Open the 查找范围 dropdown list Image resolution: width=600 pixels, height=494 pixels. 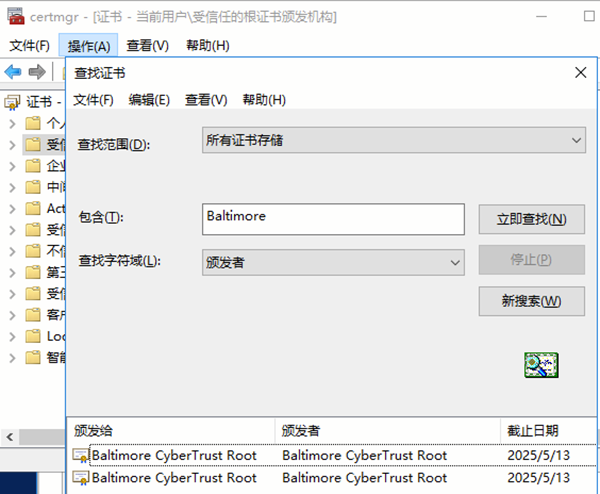click(393, 141)
